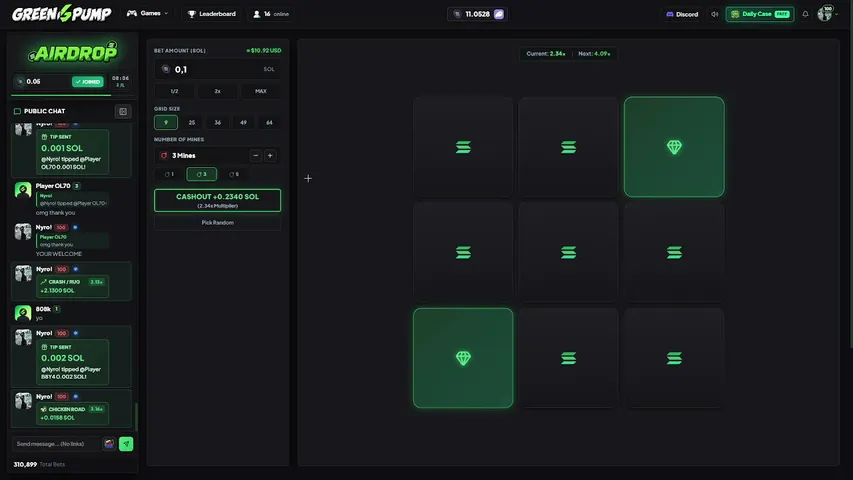Reveal the center grid tile
The height and width of the screenshot is (480, 853).
(x=568, y=253)
